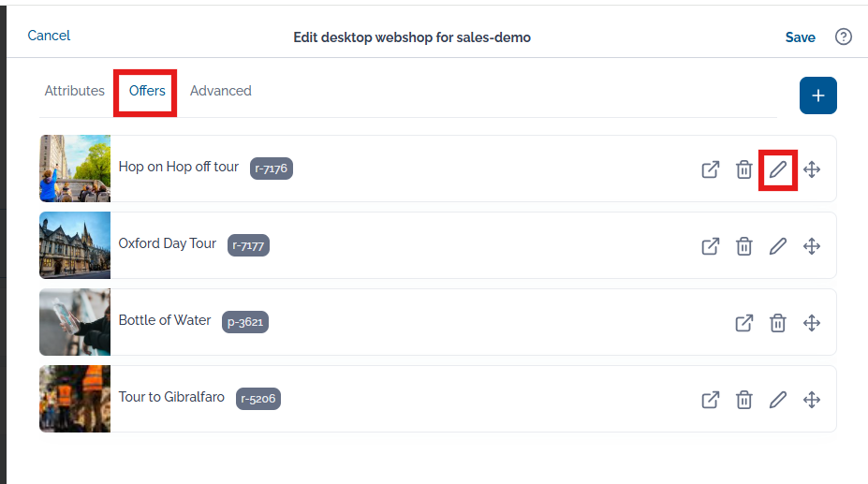Open Tour to Gibralfaro external link
Screen dimensions: 868x484
pos(711,399)
